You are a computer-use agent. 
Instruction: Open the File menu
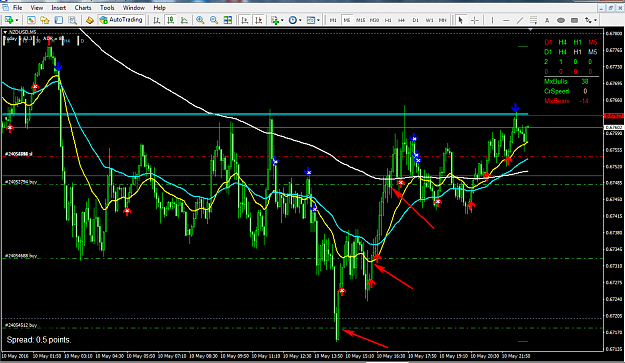18,8
